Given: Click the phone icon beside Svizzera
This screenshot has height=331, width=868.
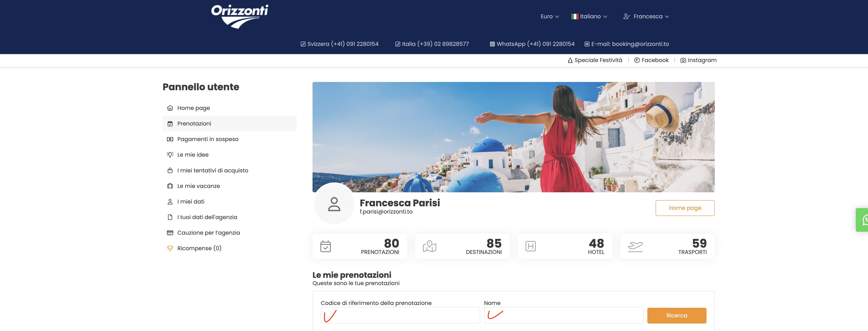Looking at the screenshot, I should [303, 44].
